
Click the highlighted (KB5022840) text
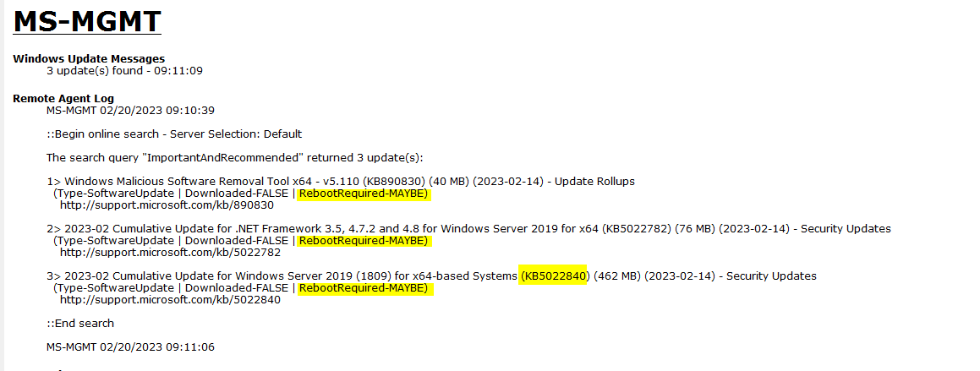(554, 276)
